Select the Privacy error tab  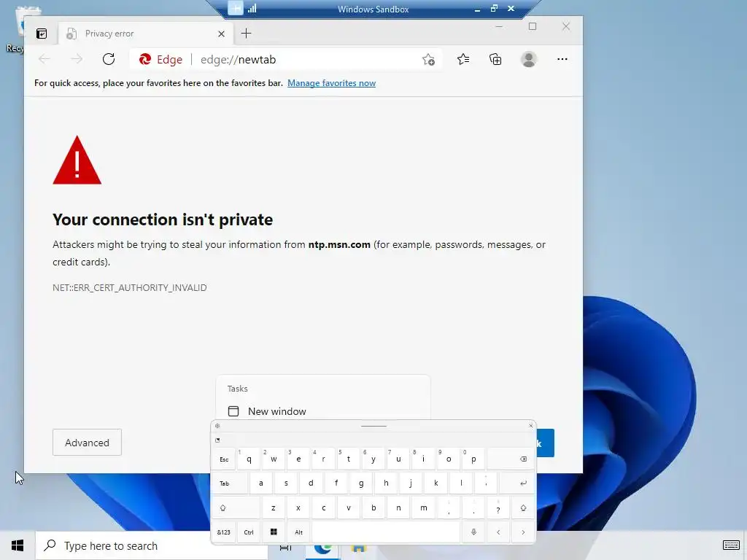(146, 34)
